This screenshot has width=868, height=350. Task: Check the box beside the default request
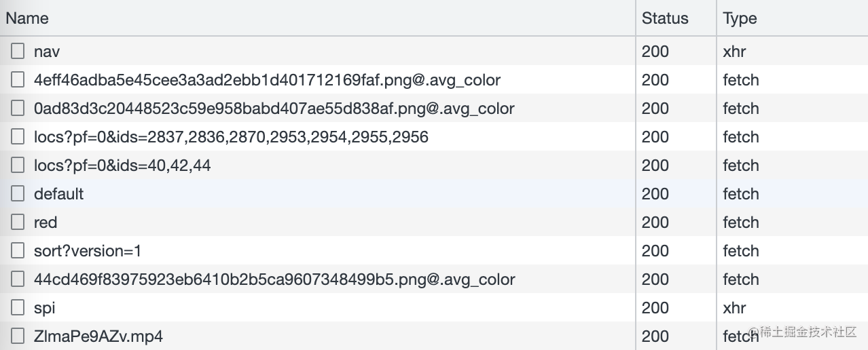coord(18,193)
